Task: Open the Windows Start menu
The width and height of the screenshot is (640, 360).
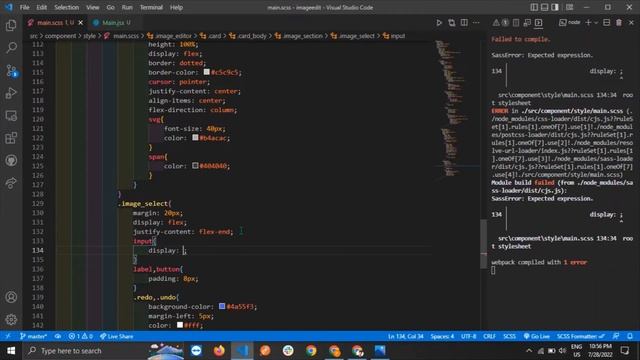Action: 11,351
